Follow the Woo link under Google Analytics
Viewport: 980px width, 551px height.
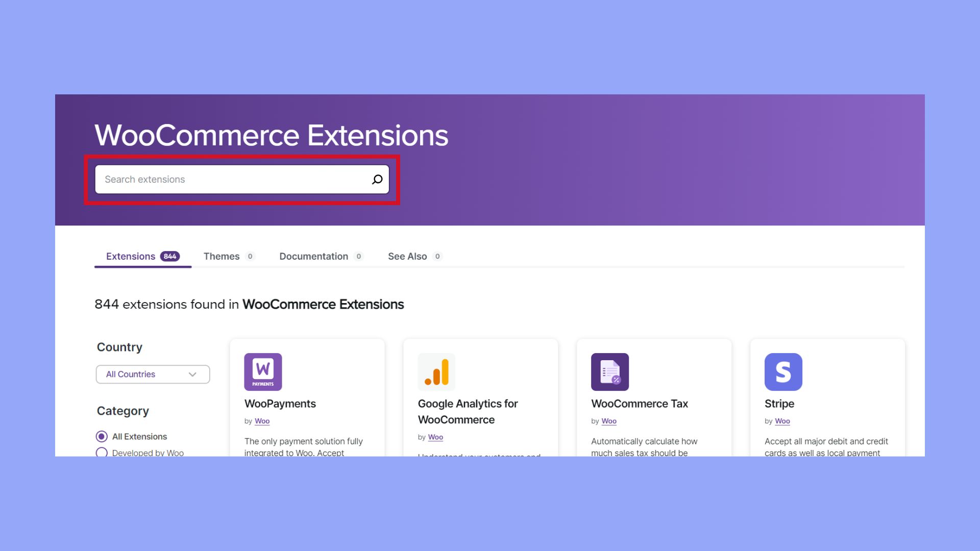click(435, 437)
